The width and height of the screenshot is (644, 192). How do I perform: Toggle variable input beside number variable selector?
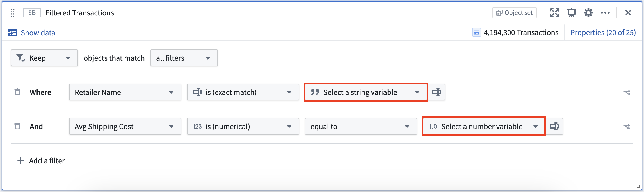coord(554,126)
